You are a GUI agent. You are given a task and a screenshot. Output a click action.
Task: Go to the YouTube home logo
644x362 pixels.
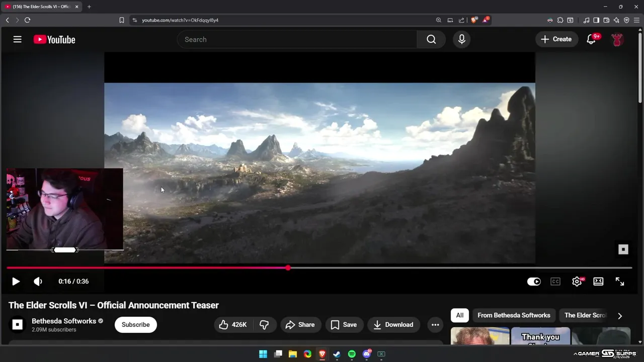tap(54, 40)
